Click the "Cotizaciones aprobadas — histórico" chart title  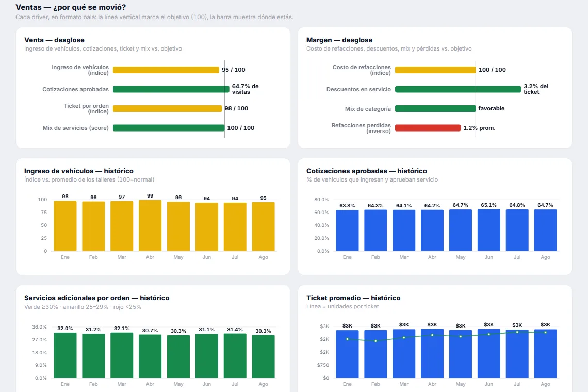[366, 171]
